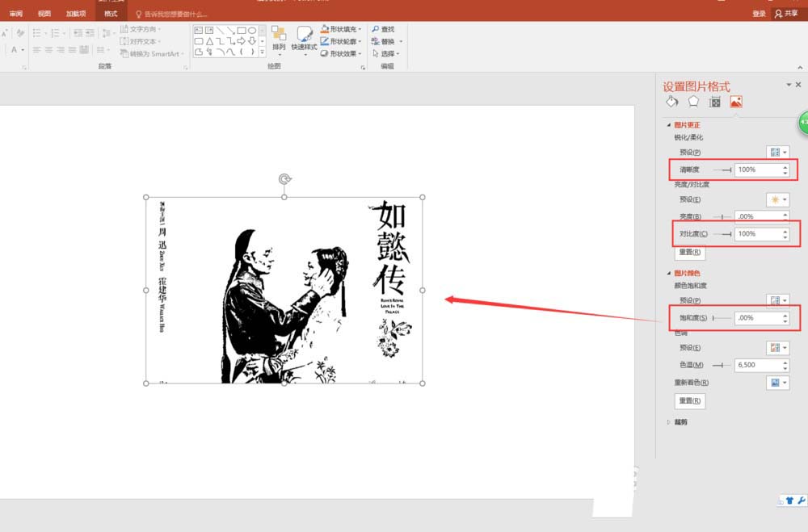The image size is (808, 532).
Task: Select the triangle shape in shapes gallery
Action: [210, 41]
